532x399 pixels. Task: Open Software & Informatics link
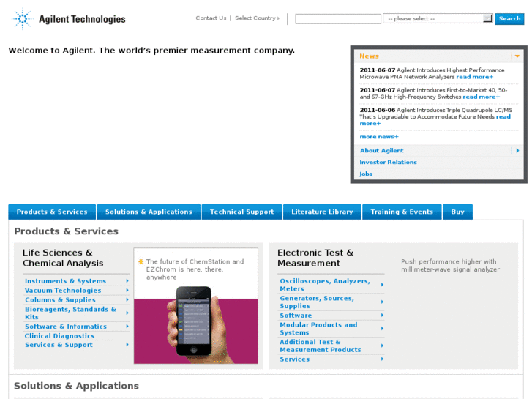[65, 327]
